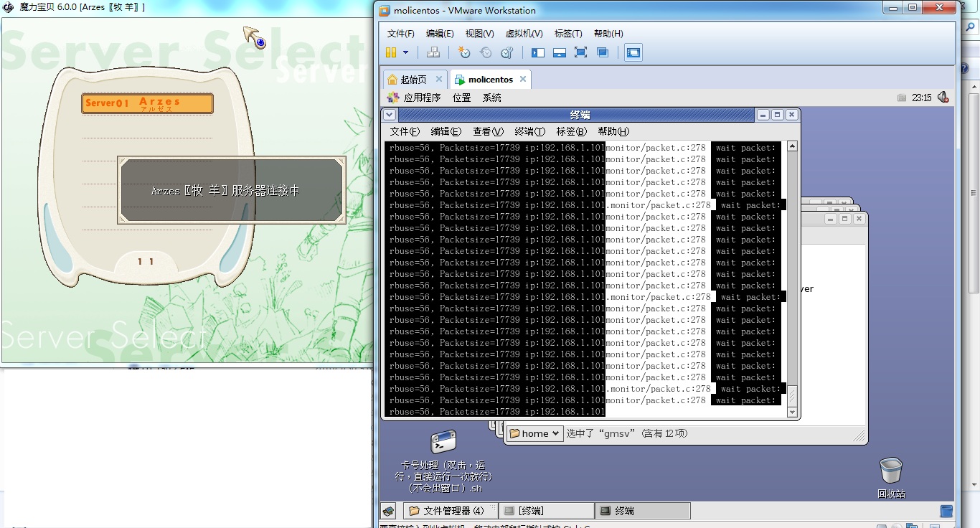Toggle the VMware library sidebar view icon
The height and width of the screenshot is (528, 980).
pos(538,52)
